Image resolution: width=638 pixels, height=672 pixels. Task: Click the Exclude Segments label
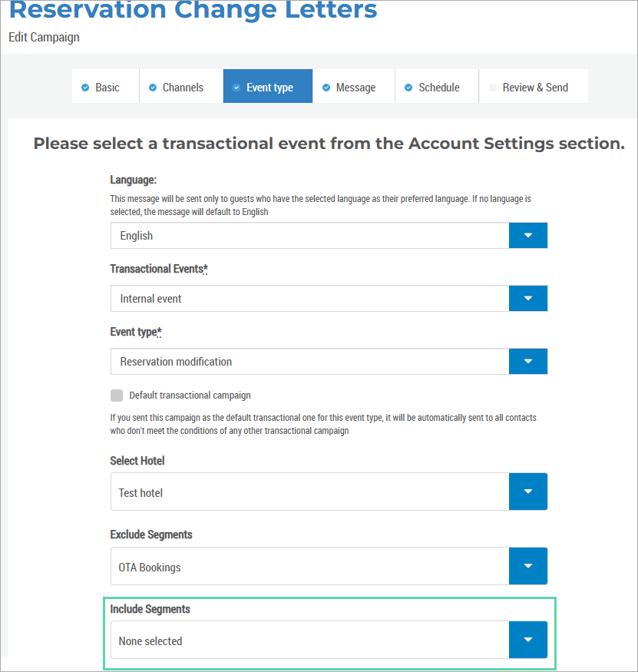[151, 535]
